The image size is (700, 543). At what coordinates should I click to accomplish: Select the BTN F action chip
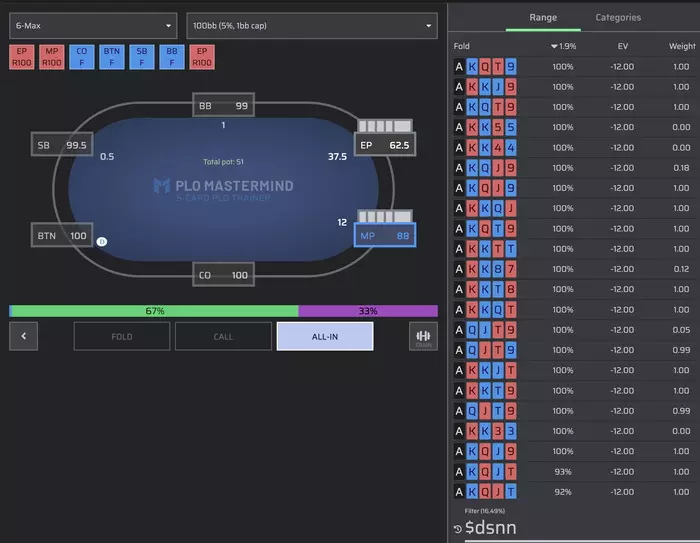112,57
